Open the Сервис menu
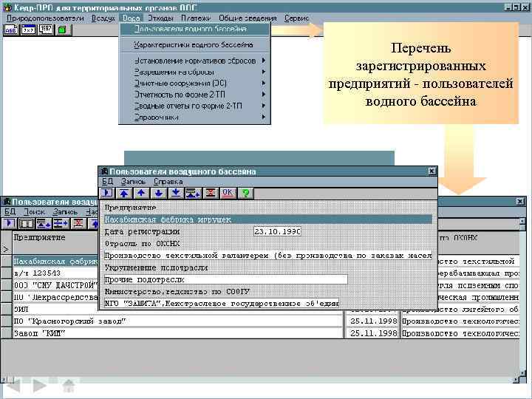This screenshot has height=399, width=532. click(296, 18)
